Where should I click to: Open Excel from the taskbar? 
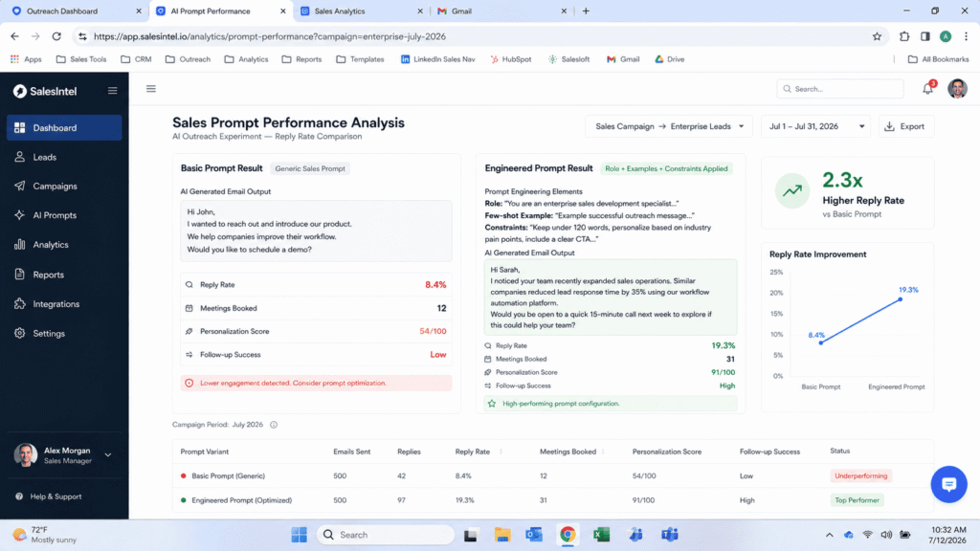(601, 535)
